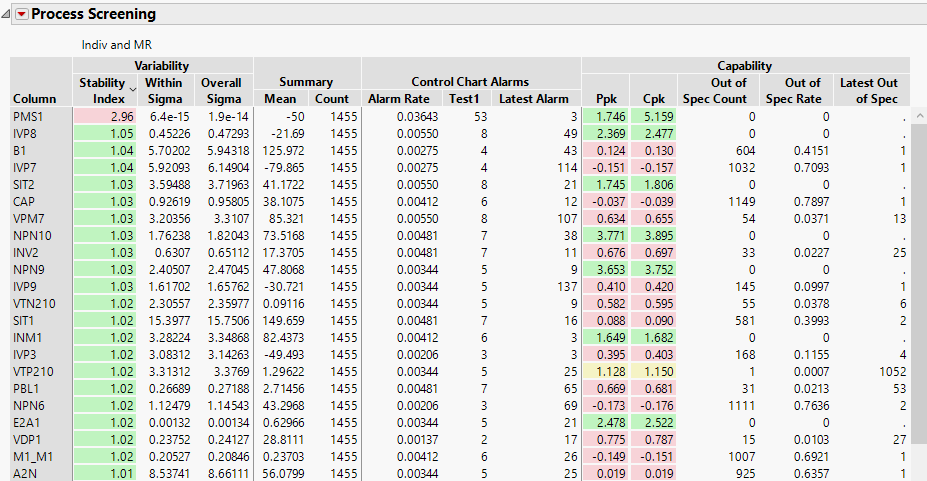Select the VTP210 row label

(33, 370)
